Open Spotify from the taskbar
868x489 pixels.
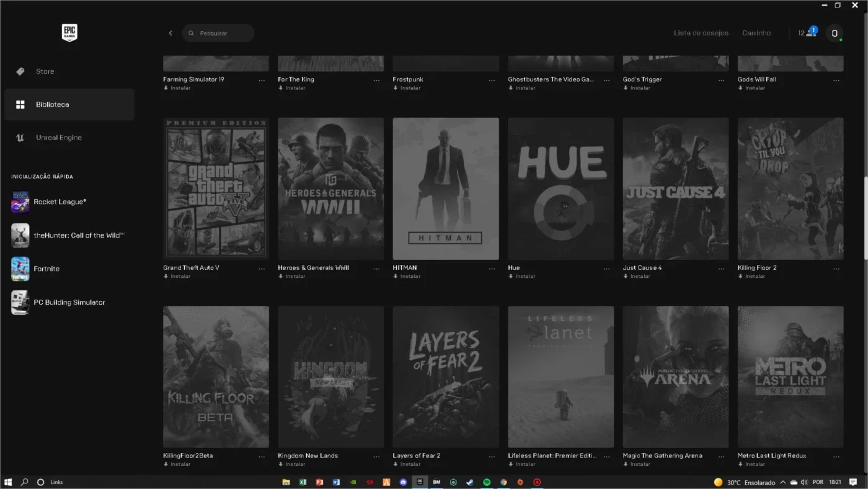pos(487,482)
